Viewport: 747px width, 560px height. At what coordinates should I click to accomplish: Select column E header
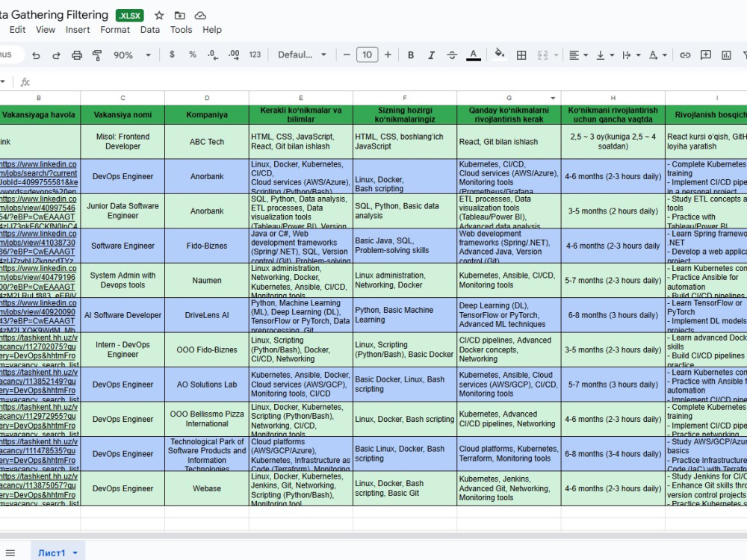pos(300,98)
